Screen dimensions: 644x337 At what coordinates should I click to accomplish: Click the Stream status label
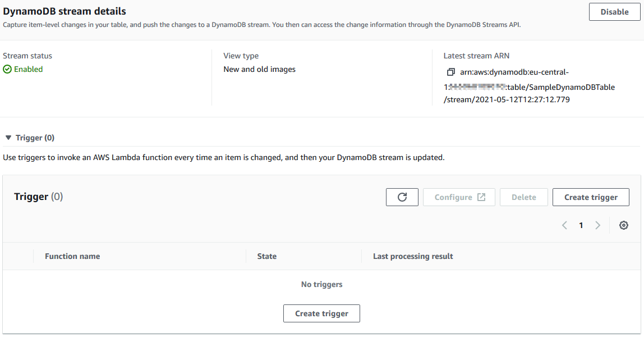(x=27, y=56)
